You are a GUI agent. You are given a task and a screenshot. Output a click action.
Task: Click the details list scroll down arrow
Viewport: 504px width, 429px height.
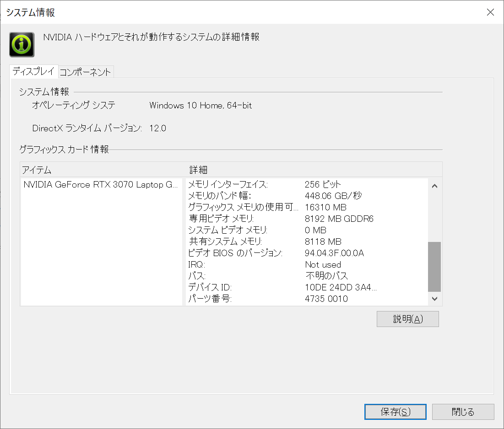pyautogui.click(x=434, y=299)
